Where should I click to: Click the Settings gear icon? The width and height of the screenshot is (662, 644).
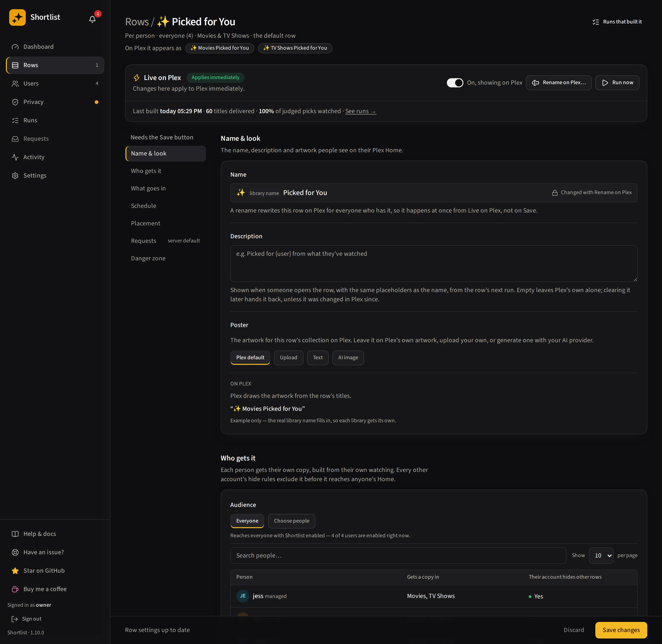click(x=15, y=175)
